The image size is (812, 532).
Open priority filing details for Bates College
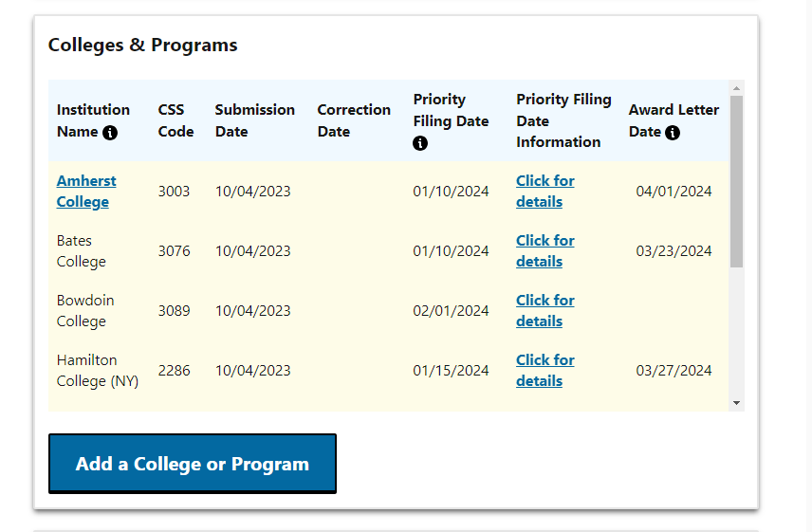tap(544, 251)
